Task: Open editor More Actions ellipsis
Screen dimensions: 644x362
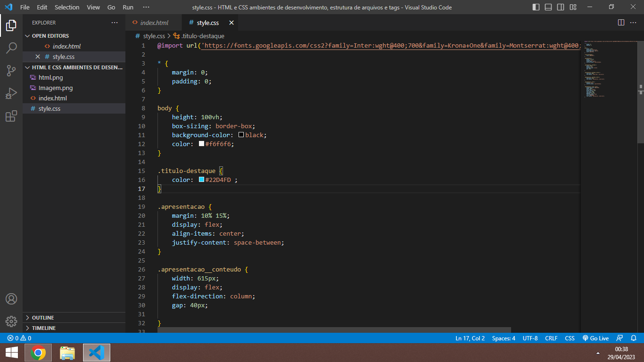Action: coord(634,23)
